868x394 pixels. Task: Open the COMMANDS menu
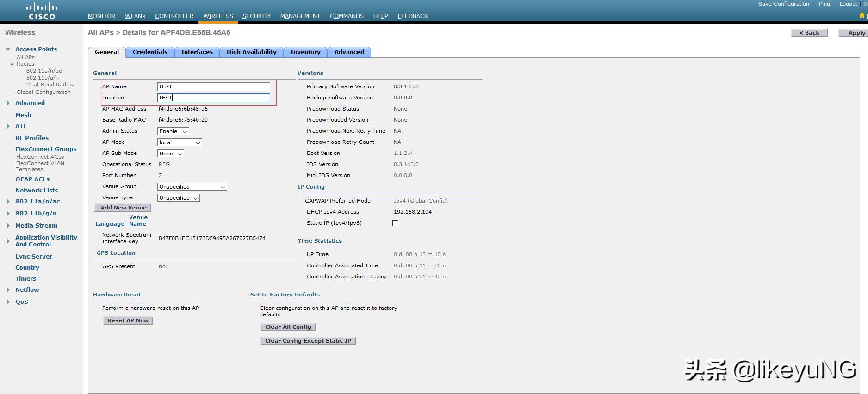(347, 16)
